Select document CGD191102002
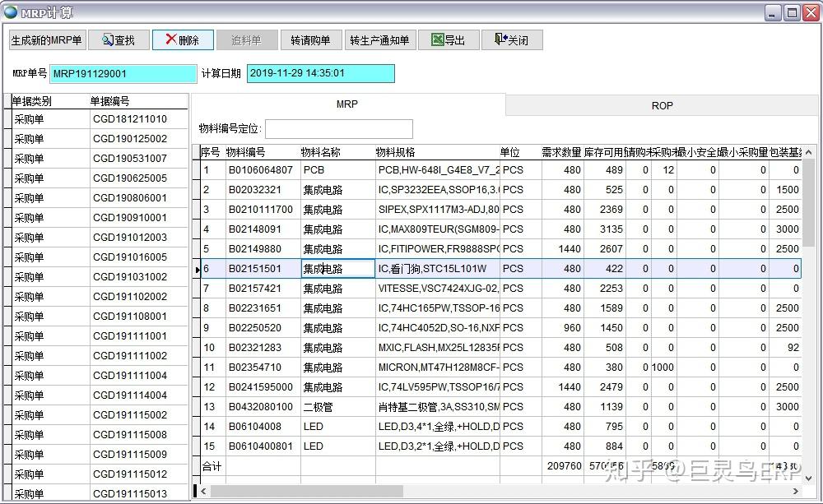The image size is (823, 504). (130, 297)
